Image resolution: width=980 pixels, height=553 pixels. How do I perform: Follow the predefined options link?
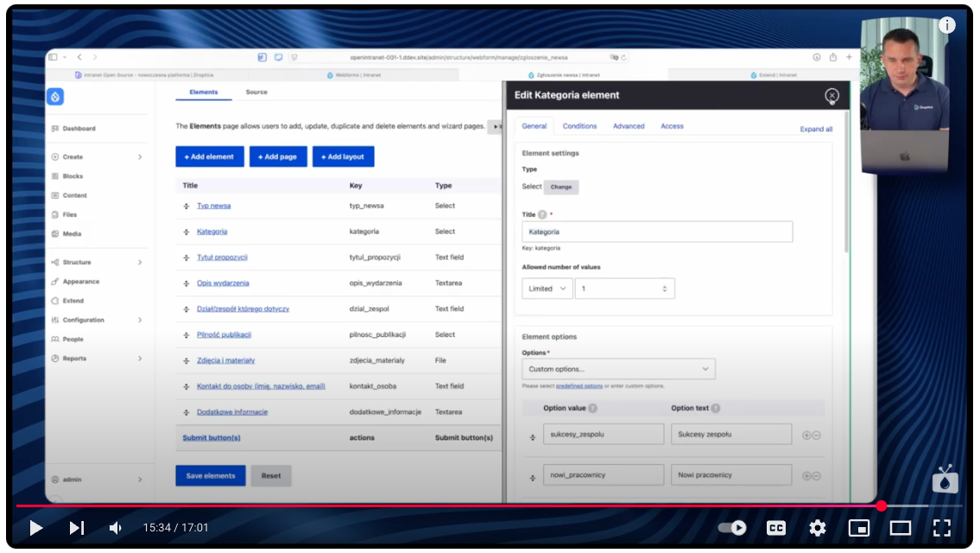tap(579, 386)
